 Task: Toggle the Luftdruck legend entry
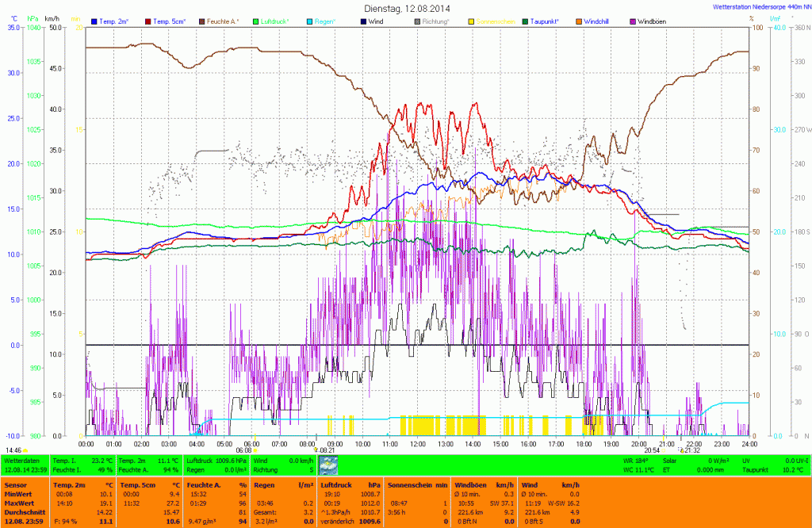click(x=283, y=21)
